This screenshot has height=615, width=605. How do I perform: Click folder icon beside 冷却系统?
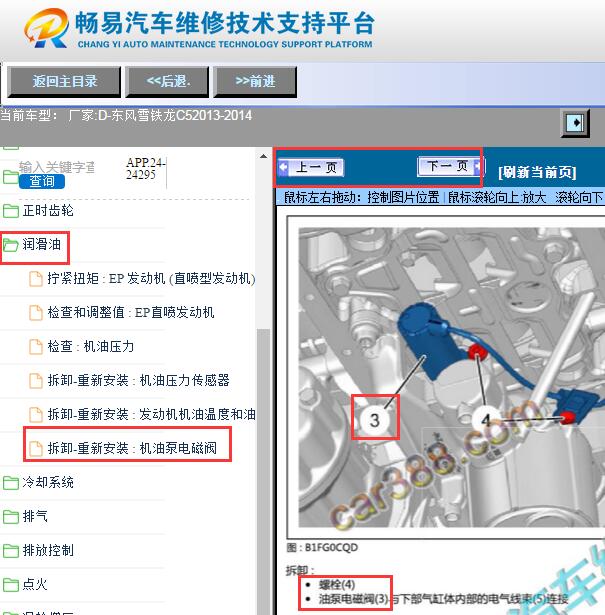pyautogui.click(x=11, y=482)
